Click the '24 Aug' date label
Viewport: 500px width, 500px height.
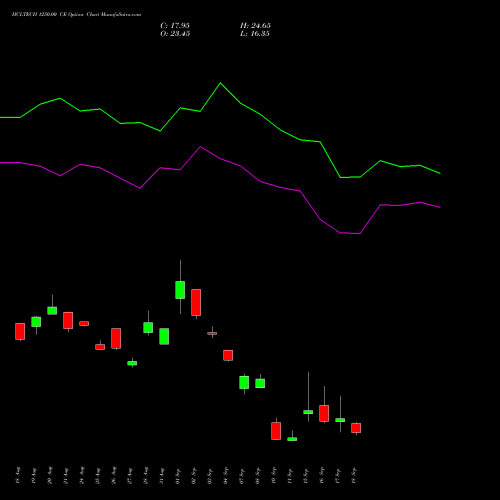click(82, 476)
